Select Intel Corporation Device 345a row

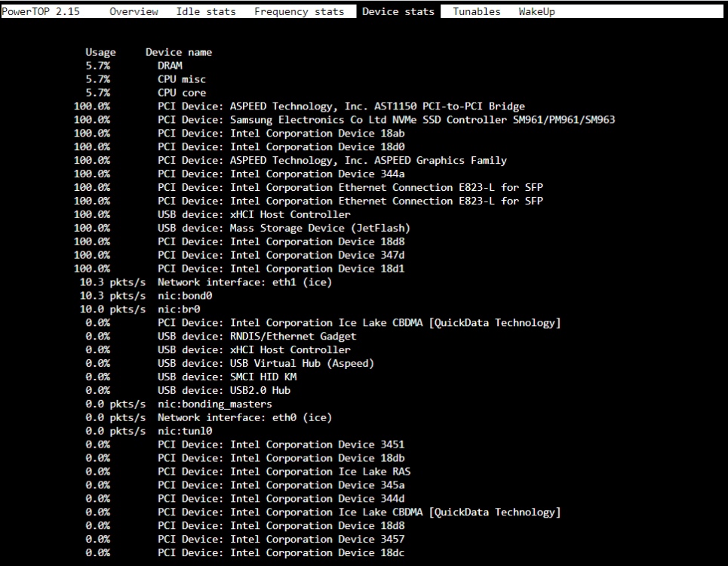pyautogui.click(x=245, y=484)
